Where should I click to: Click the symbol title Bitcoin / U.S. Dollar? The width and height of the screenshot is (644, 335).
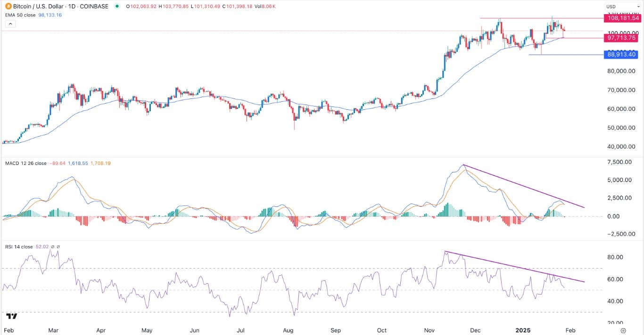[38, 6]
